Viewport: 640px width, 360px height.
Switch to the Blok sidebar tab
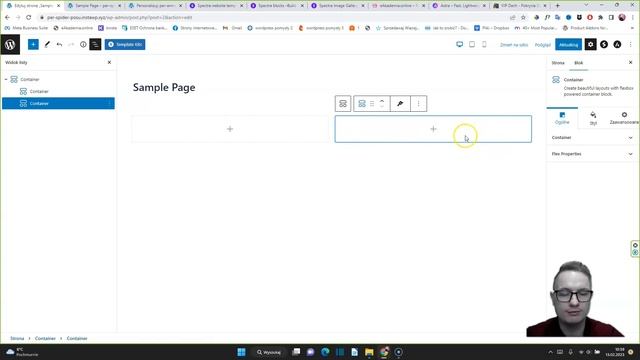[x=579, y=63]
